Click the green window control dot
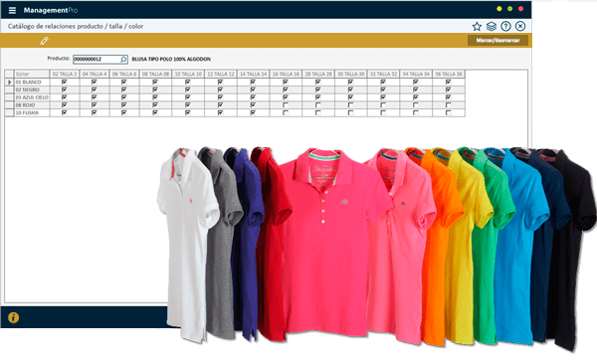Viewport: 597px width, 364px height. 509,9
